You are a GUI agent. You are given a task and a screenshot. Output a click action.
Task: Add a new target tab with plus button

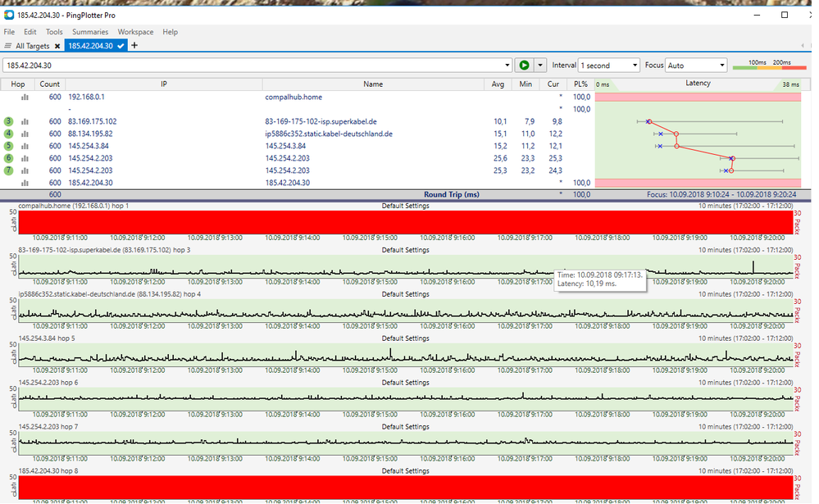(134, 45)
